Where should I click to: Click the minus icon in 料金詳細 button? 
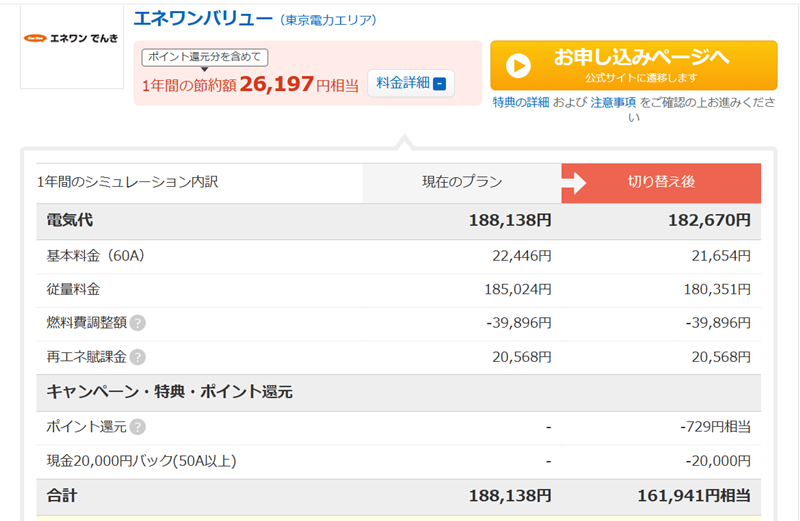439,84
